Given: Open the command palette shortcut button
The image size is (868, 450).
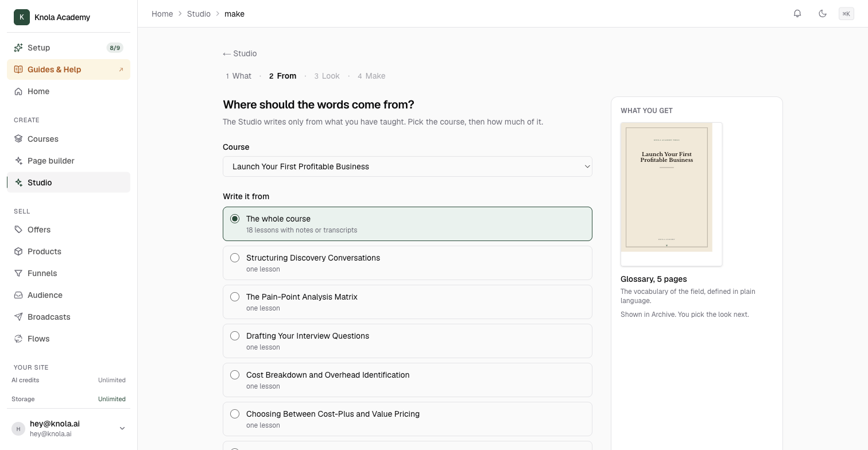Looking at the screenshot, I should click(846, 14).
